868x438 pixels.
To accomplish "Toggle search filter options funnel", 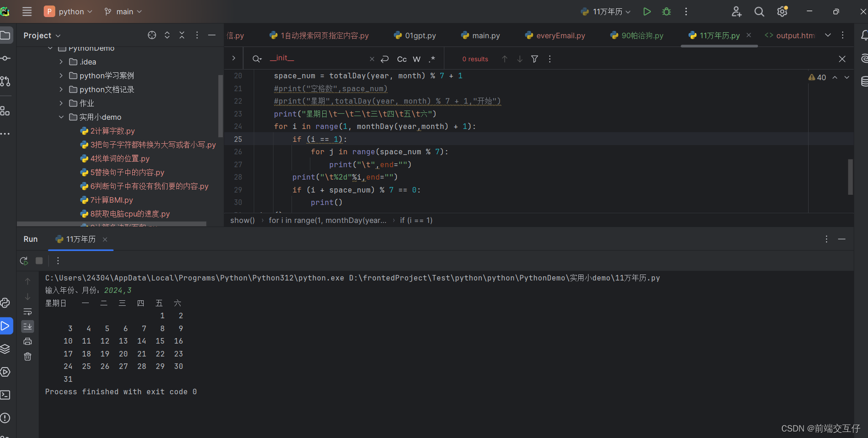I will tap(535, 59).
